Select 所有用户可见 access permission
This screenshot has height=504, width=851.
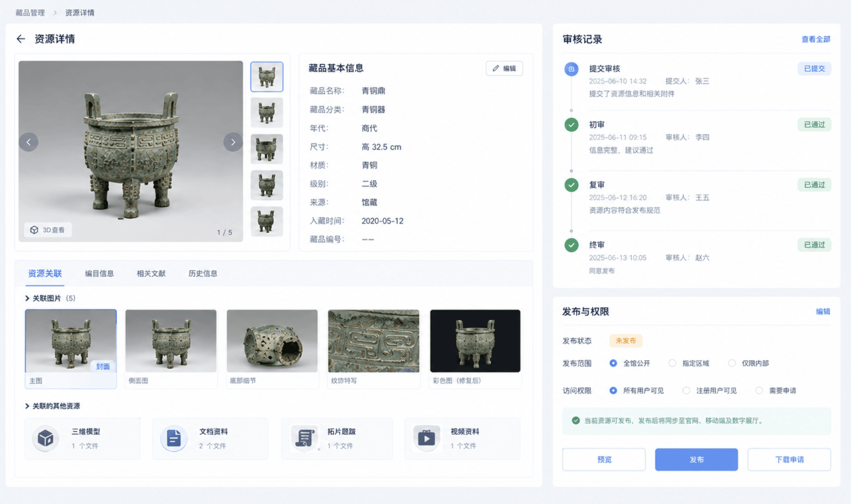[x=613, y=390]
